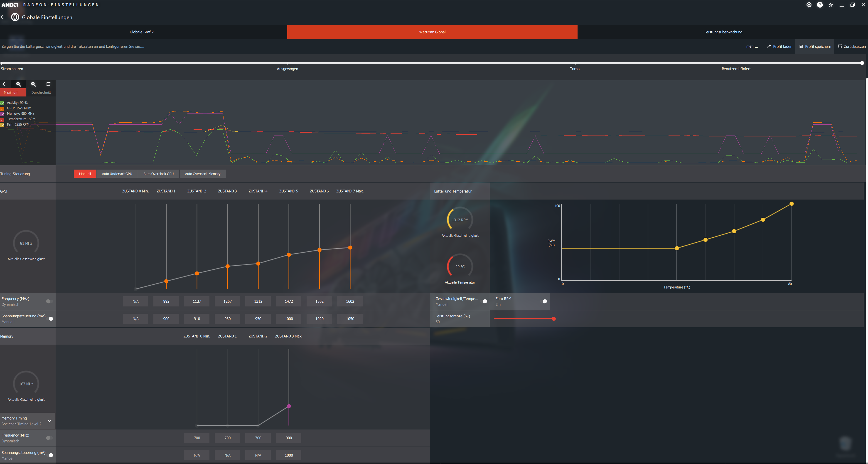Zoom in on the monitoring graph
Screen dimensions: 868x464
pyautogui.click(x=19, y=84)
